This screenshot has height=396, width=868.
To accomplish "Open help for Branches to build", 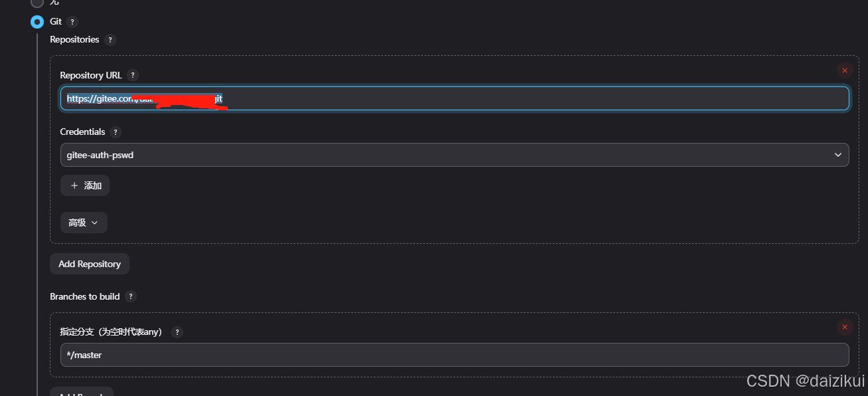I will pyautogui.click(x=130, y=297).
